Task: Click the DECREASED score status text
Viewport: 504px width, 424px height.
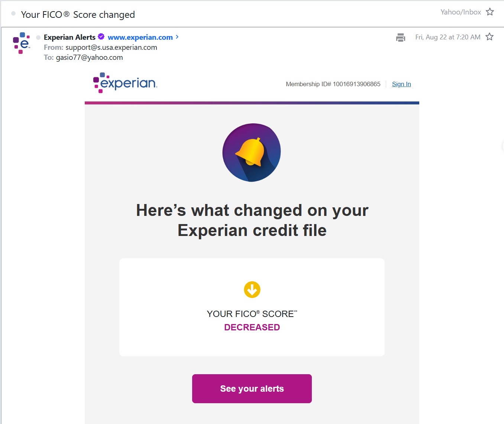Action: coord(252,327)
